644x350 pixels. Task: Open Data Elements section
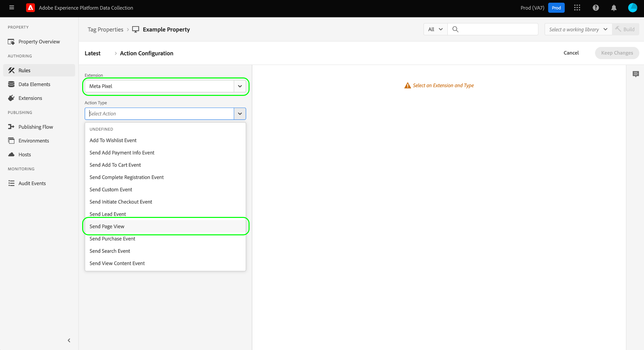tap(39, 84)
